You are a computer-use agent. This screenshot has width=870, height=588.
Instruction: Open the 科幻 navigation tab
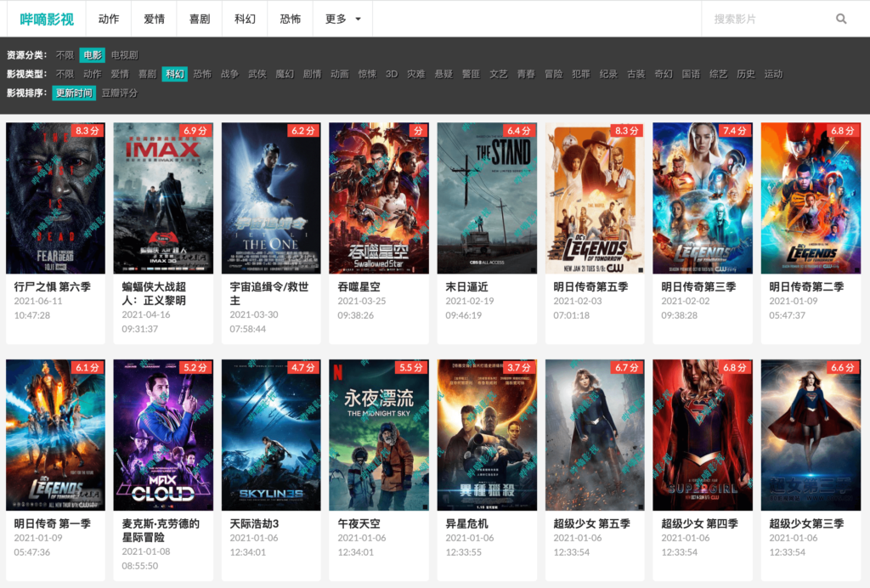click(245, 19)
